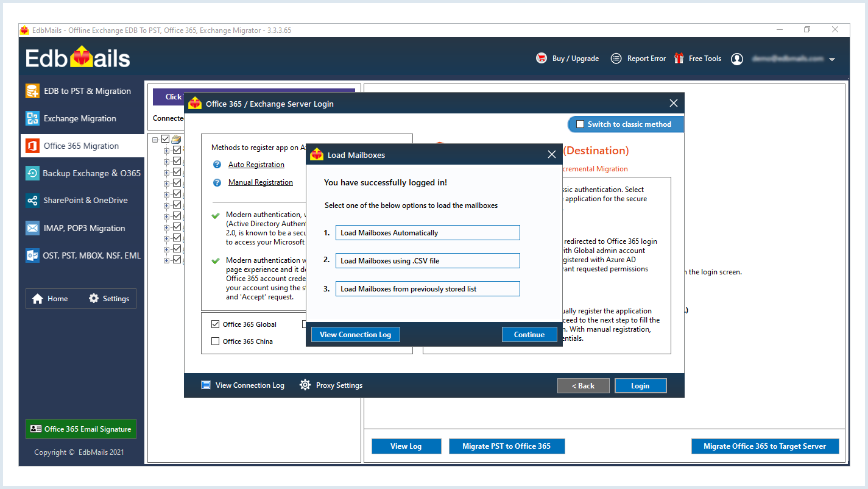Open Proxy Settings in login dialog
868x489 pixels.
pyautogui.click(x=331, y=385)
